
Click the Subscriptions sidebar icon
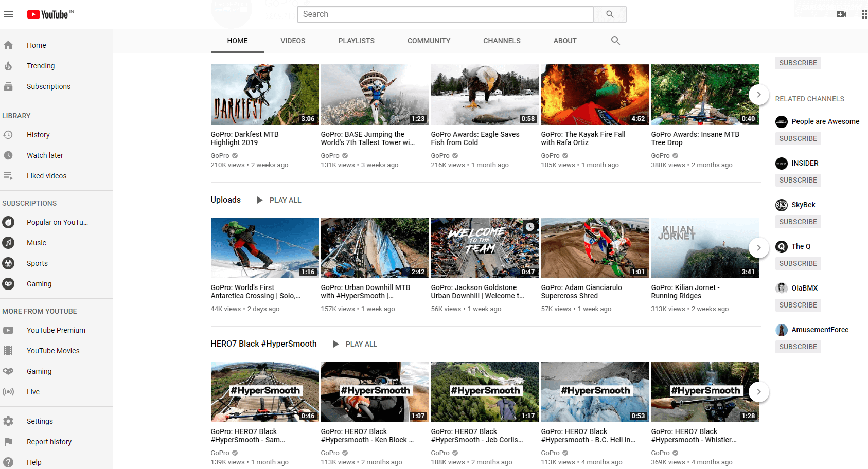coord(8,86)
